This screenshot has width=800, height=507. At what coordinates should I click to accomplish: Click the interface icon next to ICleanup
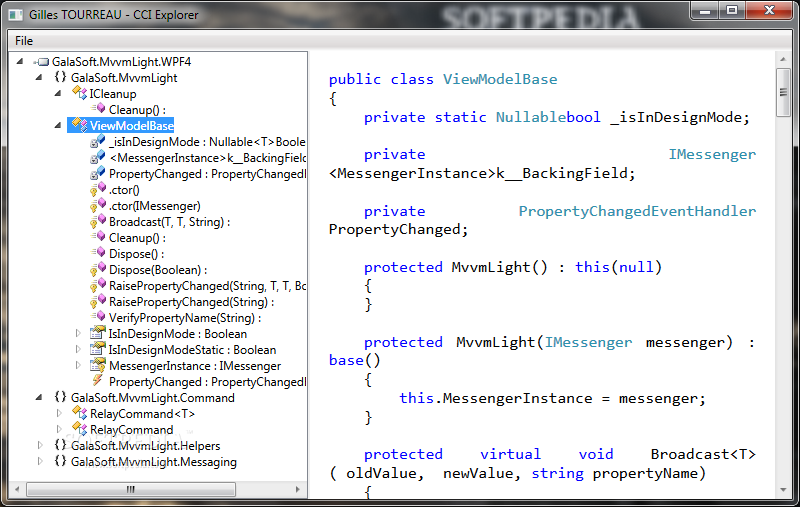point(80,93)
